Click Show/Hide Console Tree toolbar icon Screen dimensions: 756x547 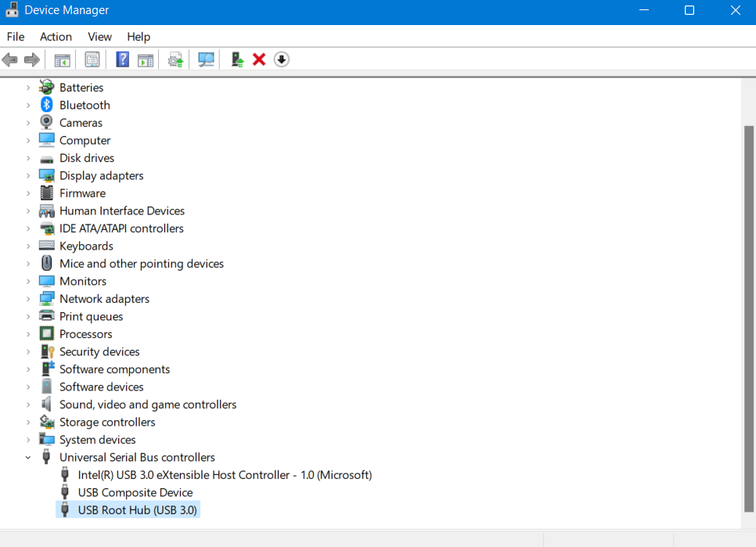[62, 59]
